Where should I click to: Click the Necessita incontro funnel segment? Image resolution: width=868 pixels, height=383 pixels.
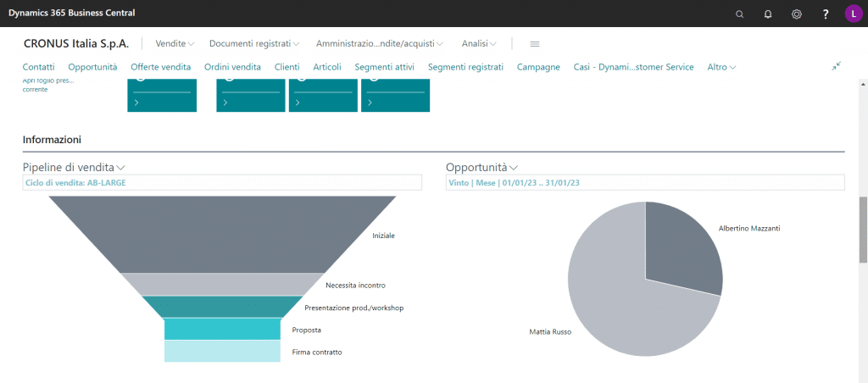pos(222,284)
